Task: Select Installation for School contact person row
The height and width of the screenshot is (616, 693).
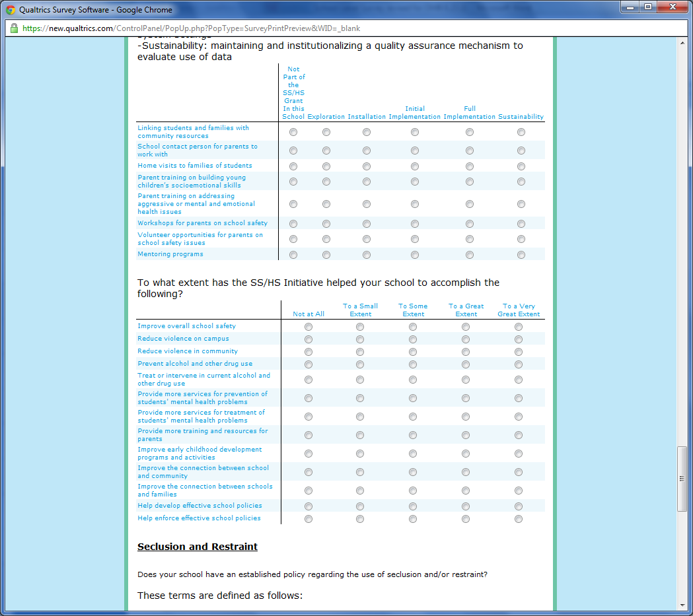Action: tap(367, 151)
